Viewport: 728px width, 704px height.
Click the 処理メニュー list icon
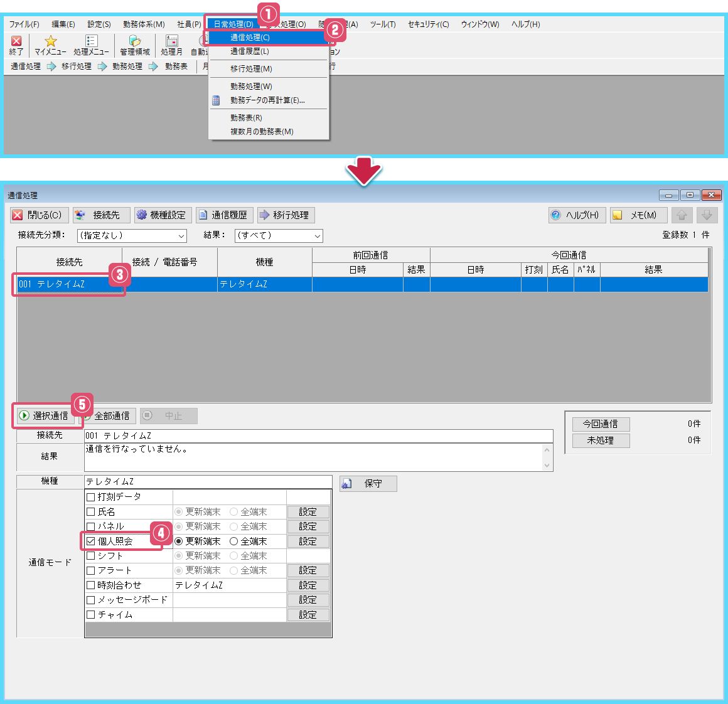(x=91, y=41)
